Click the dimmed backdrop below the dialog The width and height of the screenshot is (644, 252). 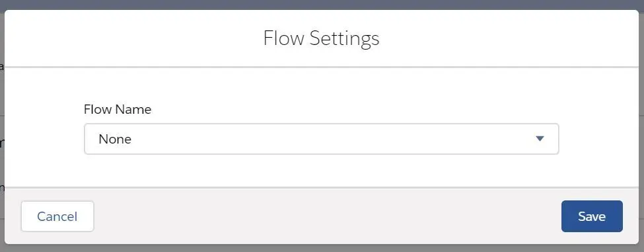pyautogui.click(x=322, y=248)
